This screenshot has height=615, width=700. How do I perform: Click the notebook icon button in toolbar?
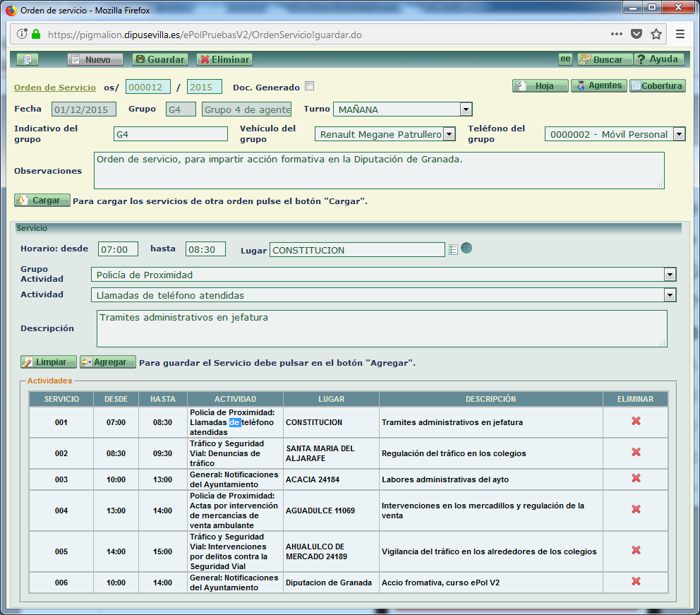[27, 60]
